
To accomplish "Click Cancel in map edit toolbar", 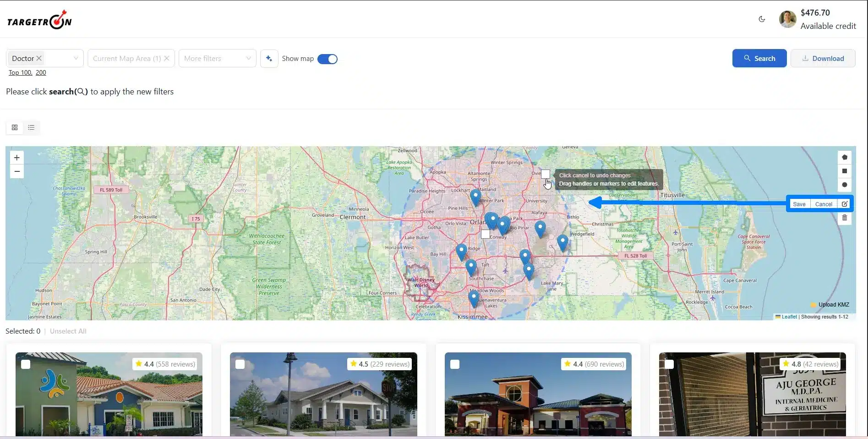I will [x=823, y=204].
